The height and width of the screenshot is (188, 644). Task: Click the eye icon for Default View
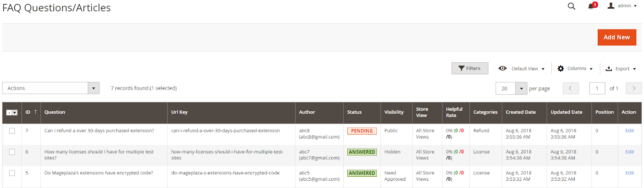pyautogui.click(x=502, y=68)
